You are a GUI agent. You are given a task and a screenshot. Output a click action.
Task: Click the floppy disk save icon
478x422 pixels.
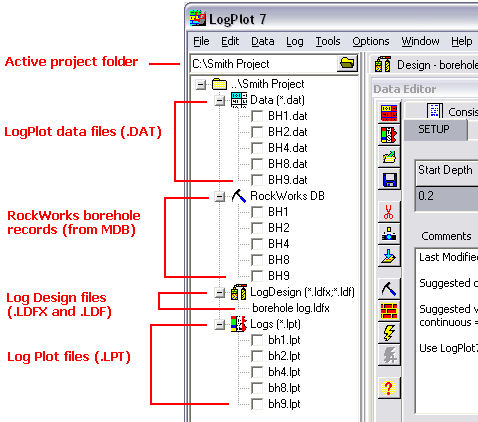[389, 180]
